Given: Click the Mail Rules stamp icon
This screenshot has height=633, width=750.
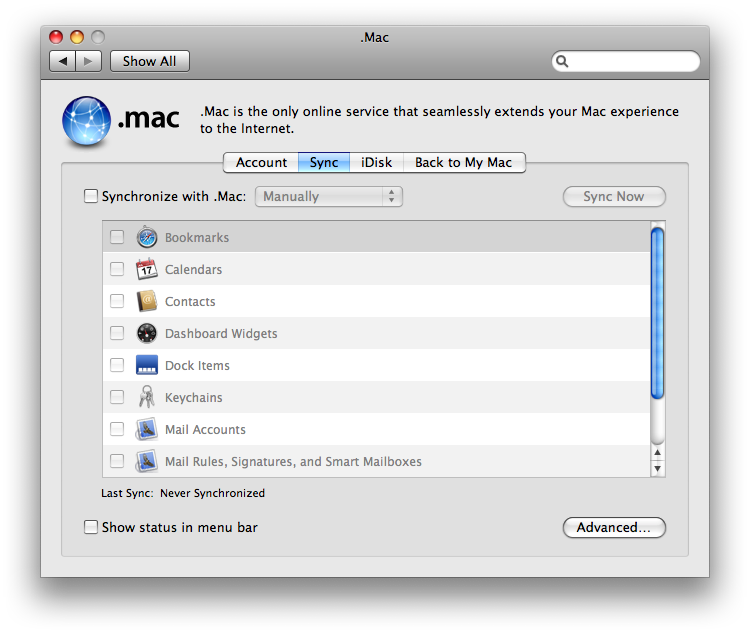Looking at the screenshot, I should pyautogui.click(x=146, y=461).
